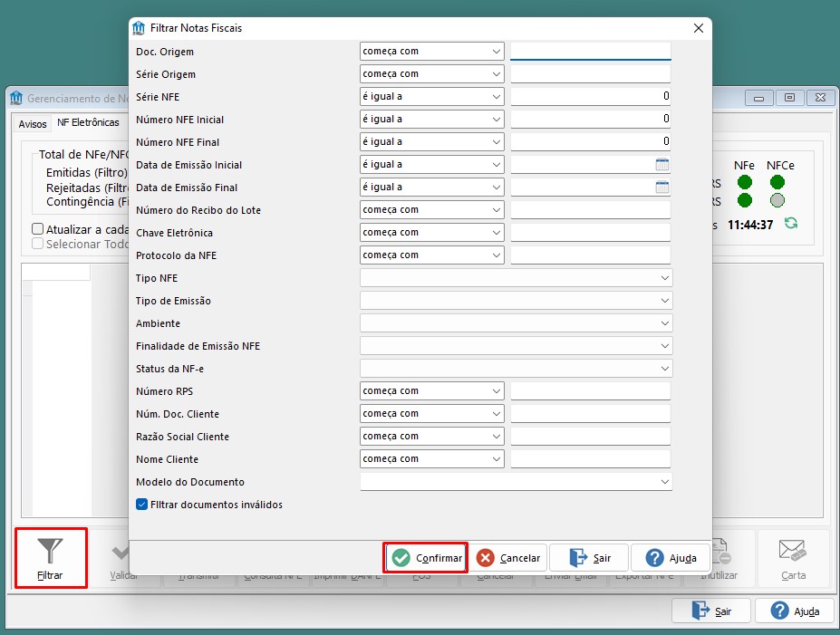840x635 pixels.
Task: Open Razão Social Cliente operator dropdown
Action: pyautogui.click(x=432, y=437)
